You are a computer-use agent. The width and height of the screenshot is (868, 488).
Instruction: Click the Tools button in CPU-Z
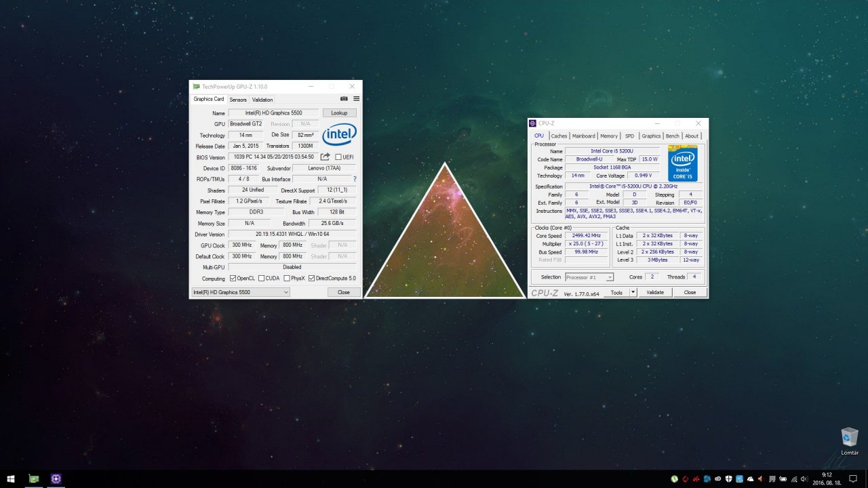coord(616,292)
